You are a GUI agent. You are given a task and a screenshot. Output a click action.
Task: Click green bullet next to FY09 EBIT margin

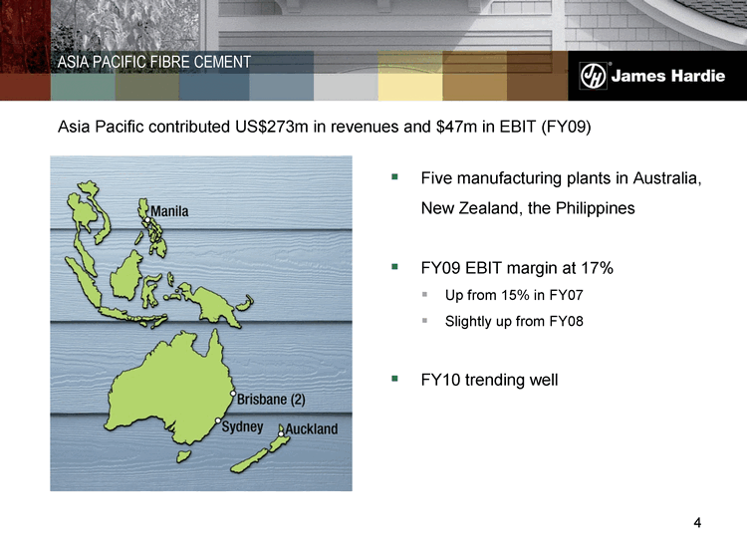click(395, 268)
